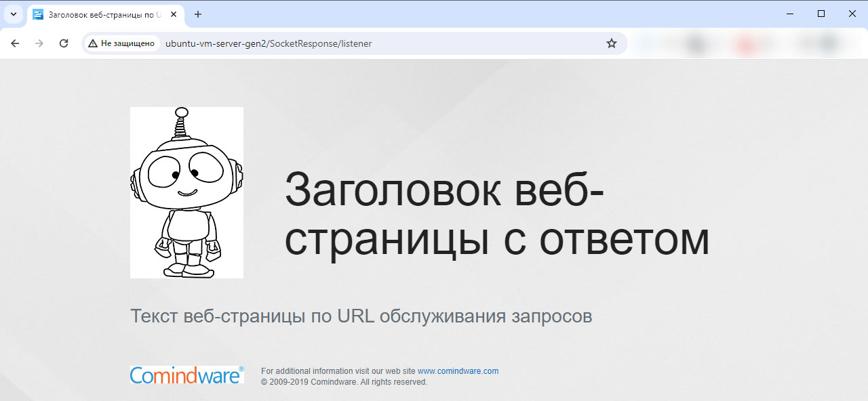Click the robot image
868x401 pixels.
point(186,192)
